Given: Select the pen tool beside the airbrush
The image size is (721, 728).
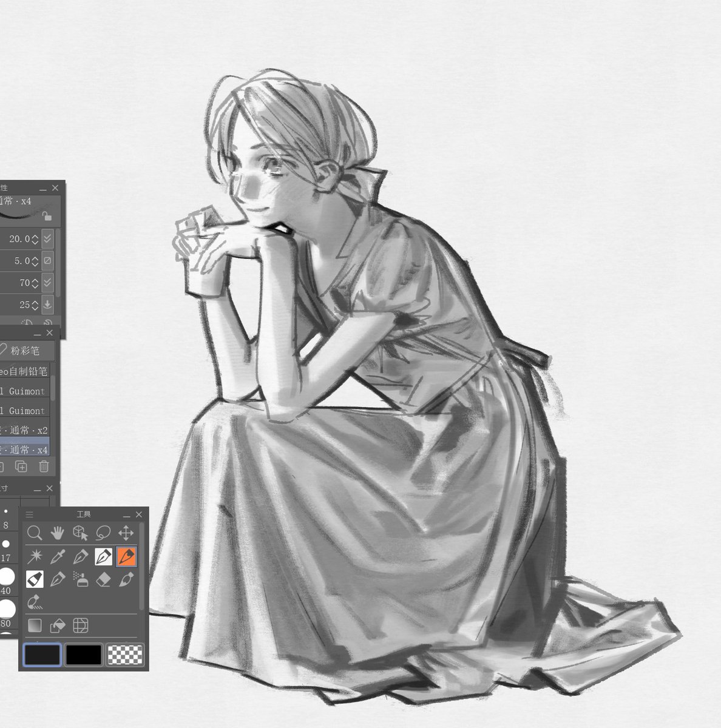Looking at the screenshot, I should point(57,579).
